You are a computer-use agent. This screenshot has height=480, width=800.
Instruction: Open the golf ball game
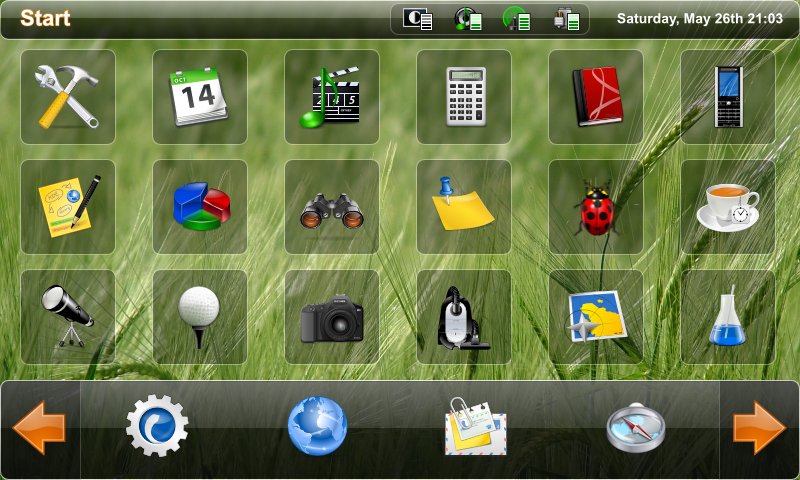(x=199, y=317)
